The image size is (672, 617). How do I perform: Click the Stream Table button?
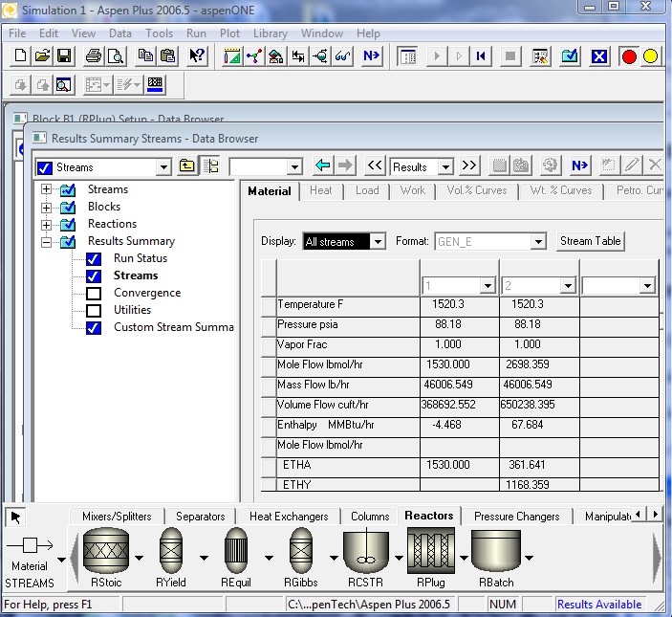590,241
